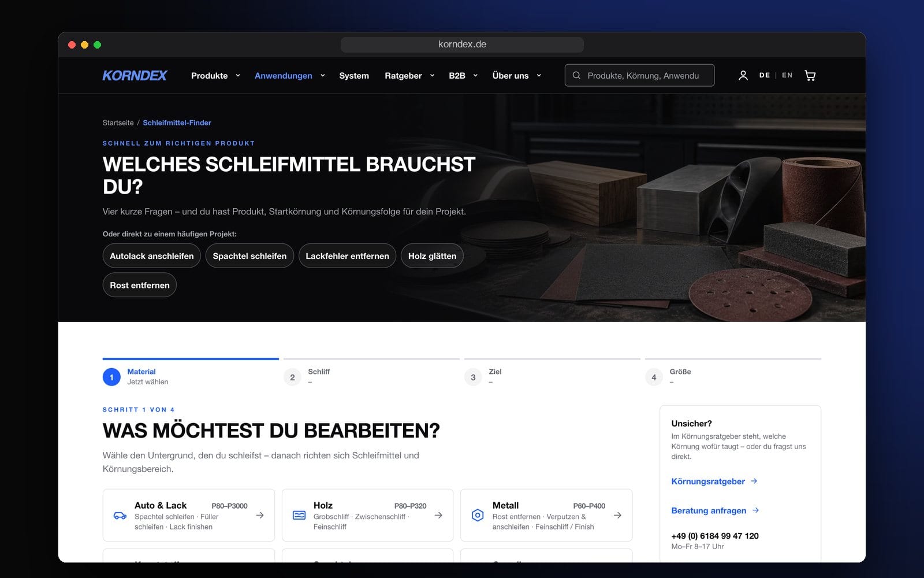Click the Holz card plank icon
Viewport: 924px width, 578px height.
(299, 516)
